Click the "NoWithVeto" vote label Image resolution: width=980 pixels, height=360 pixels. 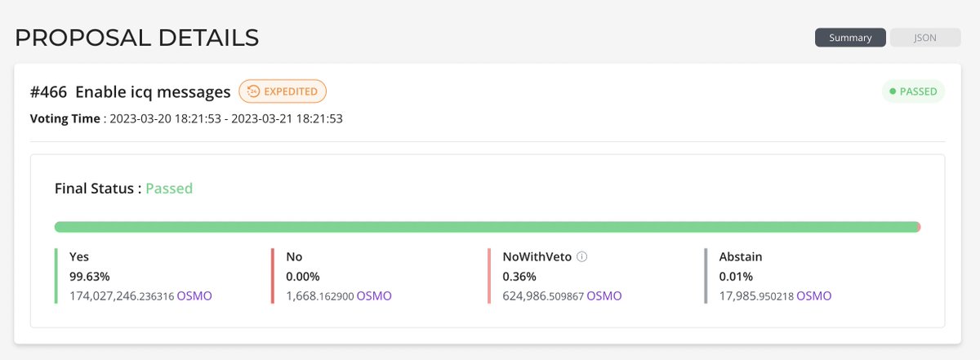pos(537,256)
